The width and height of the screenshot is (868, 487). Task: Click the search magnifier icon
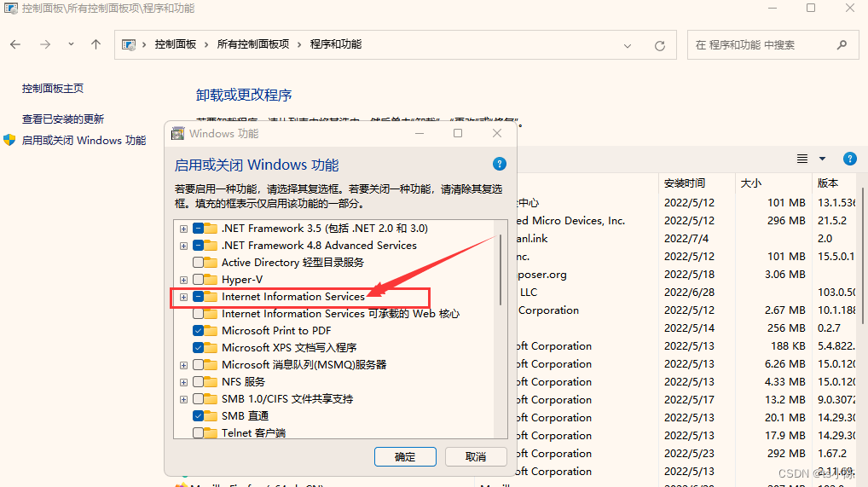click(x=842, y=45)
